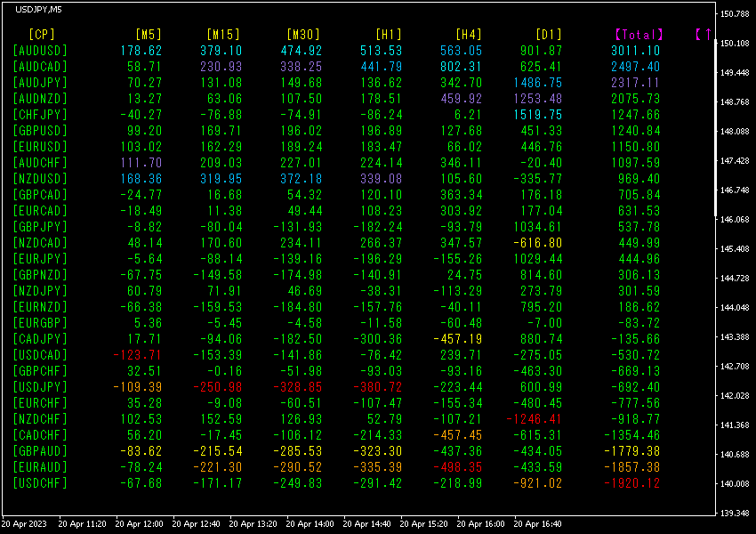Select the [AUDJPY] pair label
Image resolution: width=756 pixels, height=534 pixels.
40,83
